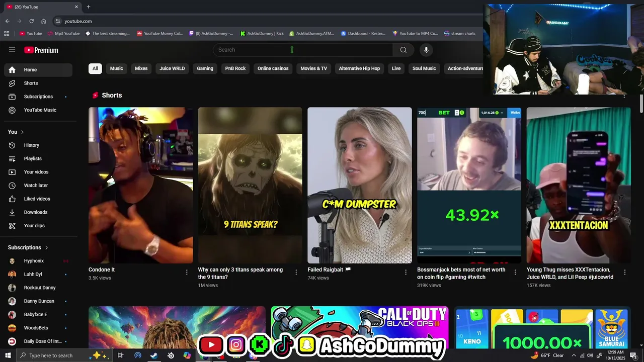The height and width of the screenshot is (362, 644).
Task: Open Your clips in the sidebar
Action: pyautogui.click(x=38, y=226)
